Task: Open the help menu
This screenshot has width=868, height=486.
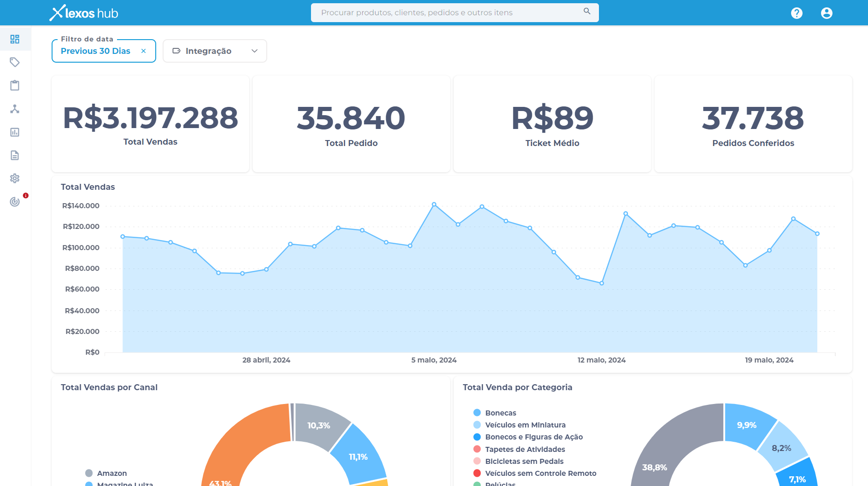Action: pyautogui.click(x=797, y=12)
